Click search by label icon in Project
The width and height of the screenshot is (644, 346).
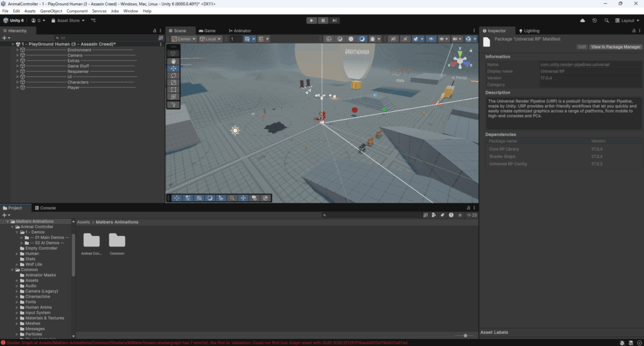pyautogui.click(x=442, y=215)
